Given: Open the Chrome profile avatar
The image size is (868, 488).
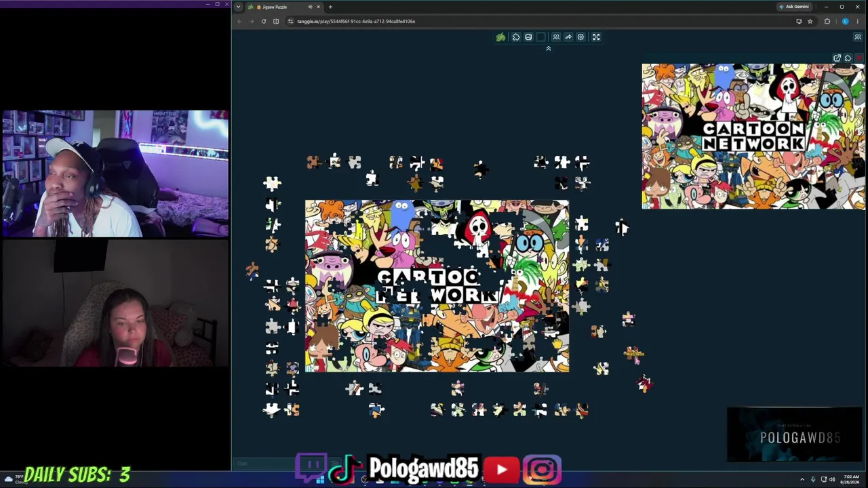Looking at the screenshot, I should pos(845,21).
